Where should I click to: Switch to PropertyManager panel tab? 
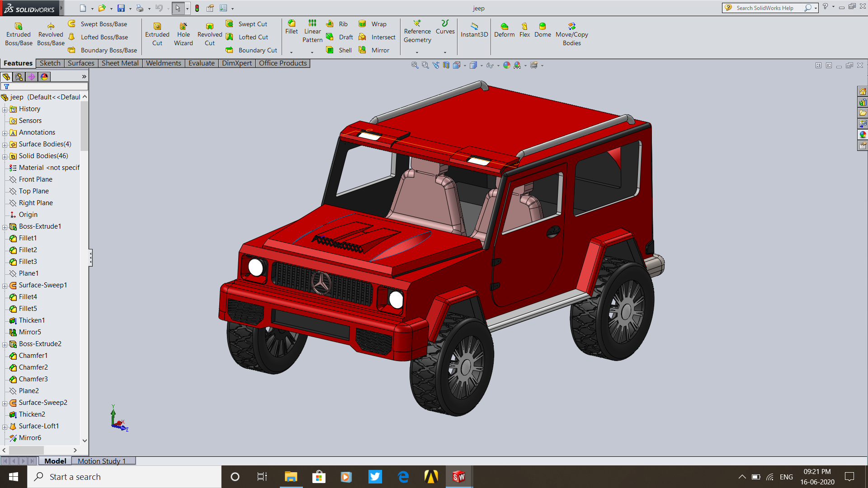19,77
